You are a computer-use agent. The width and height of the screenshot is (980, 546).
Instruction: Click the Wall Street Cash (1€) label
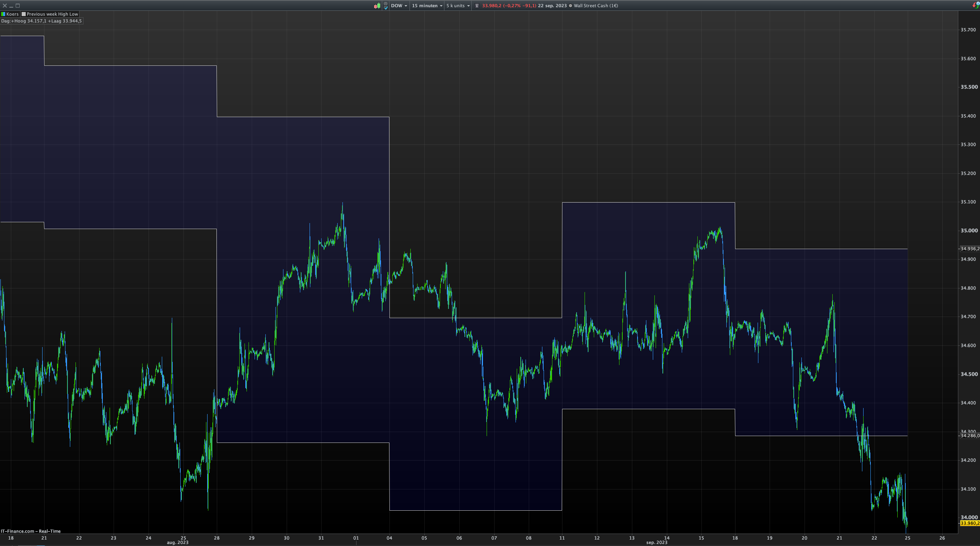click(x=596, y=6)
